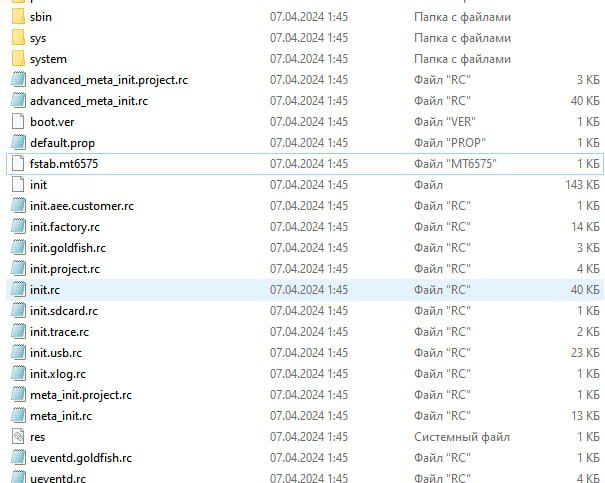Click the ueventd.goldfish.rc file icon
The width and height of the screenshot is (605, 483).
point(18,458)
